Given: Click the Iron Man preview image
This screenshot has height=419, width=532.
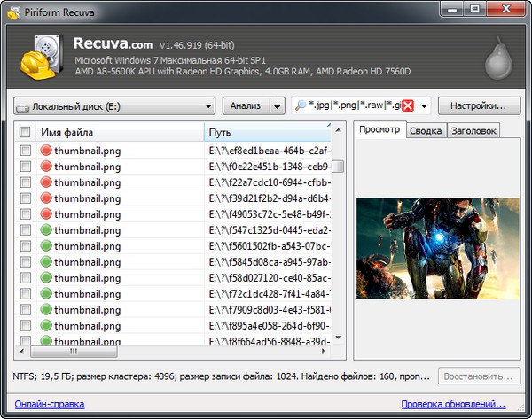Looking at the screenshot, I should point(438,249).
